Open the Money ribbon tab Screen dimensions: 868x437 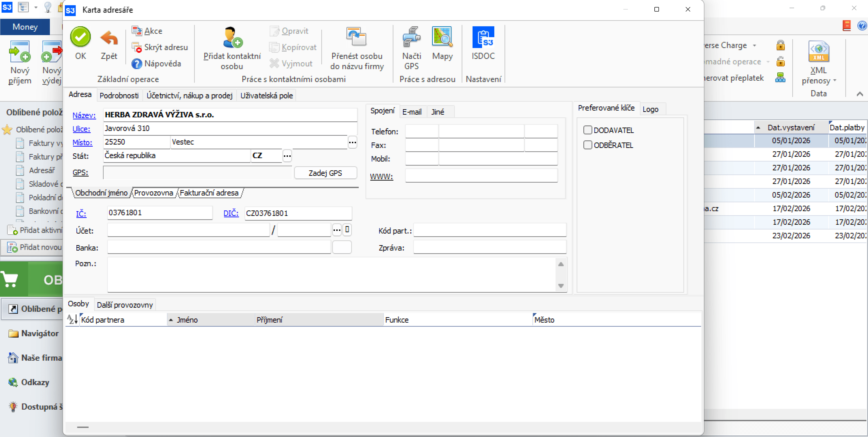coord(25,27)
